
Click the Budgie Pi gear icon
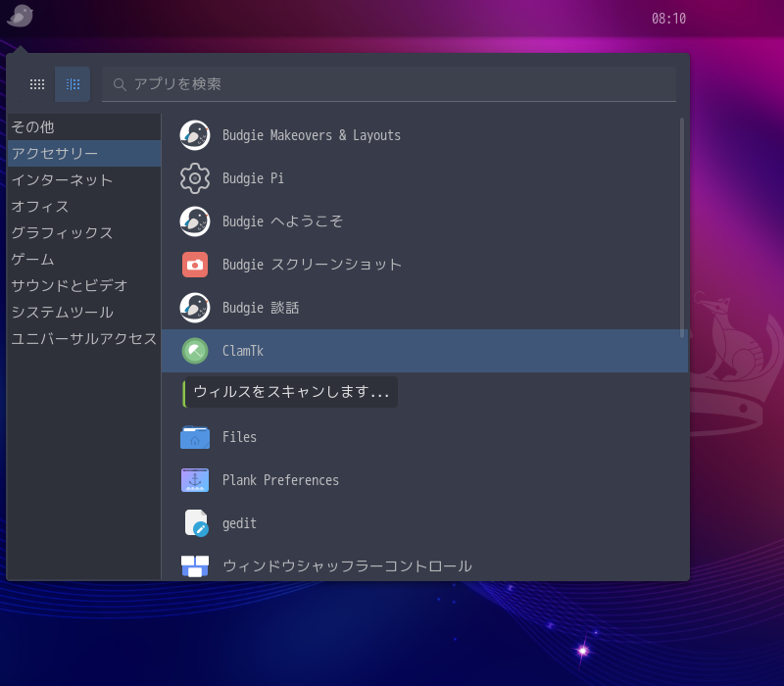pos(195,178)
